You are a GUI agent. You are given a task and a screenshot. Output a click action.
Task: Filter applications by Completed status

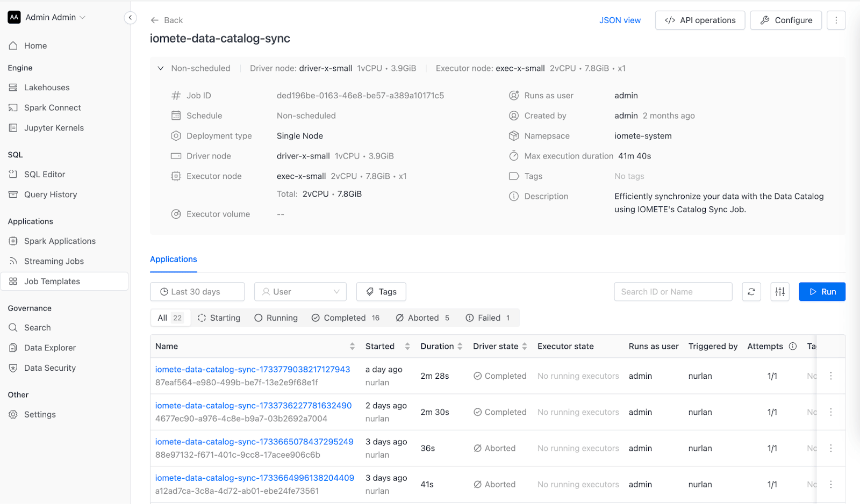click(x=346, y=318)
